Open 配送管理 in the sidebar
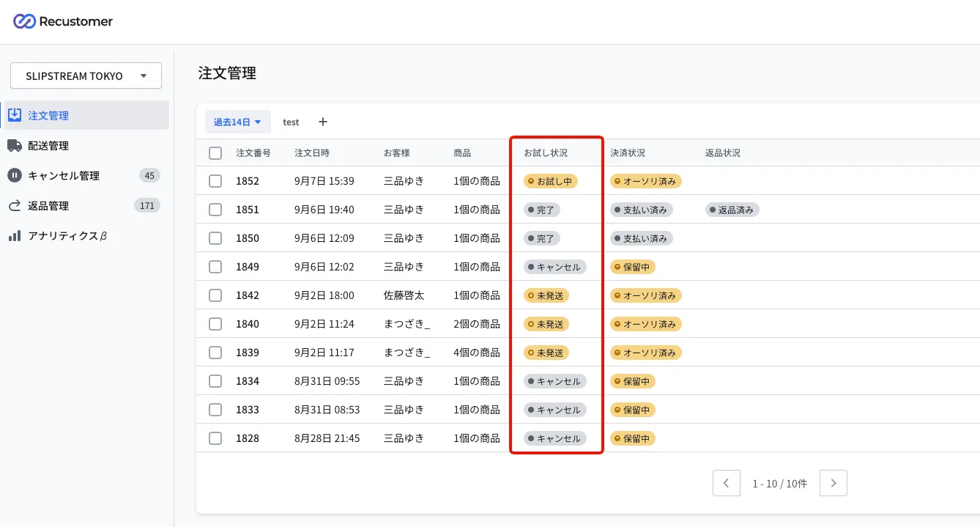This screenshot has height=527, width=980. coord(85,145)
